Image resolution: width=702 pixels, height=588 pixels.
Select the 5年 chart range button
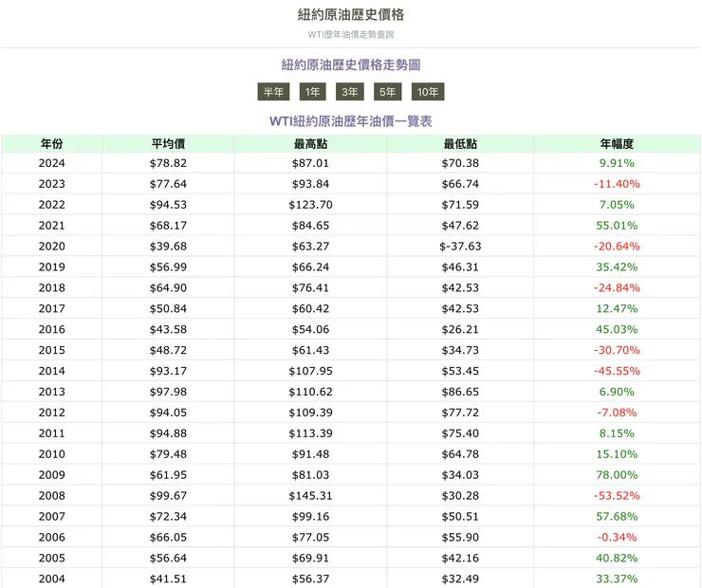[387, 92]
